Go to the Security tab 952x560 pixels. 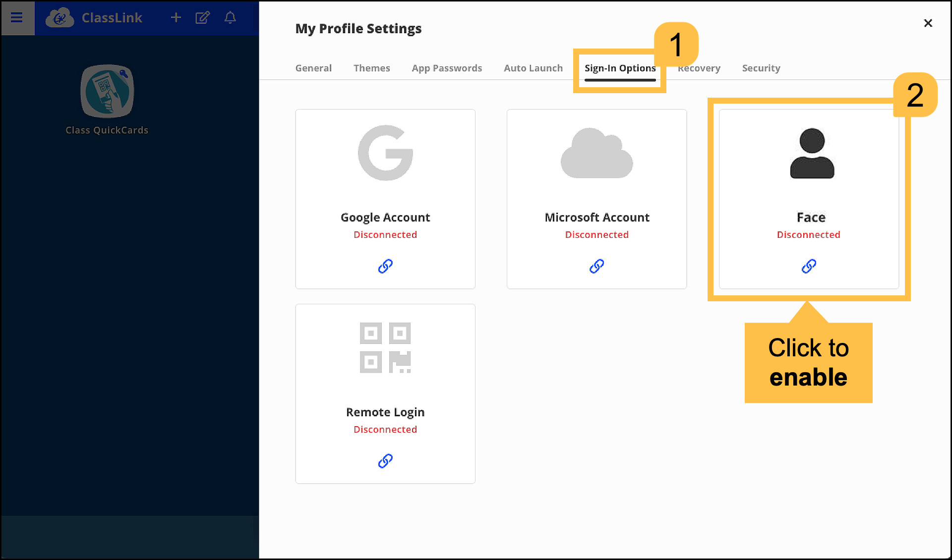(x=761, y=68)
